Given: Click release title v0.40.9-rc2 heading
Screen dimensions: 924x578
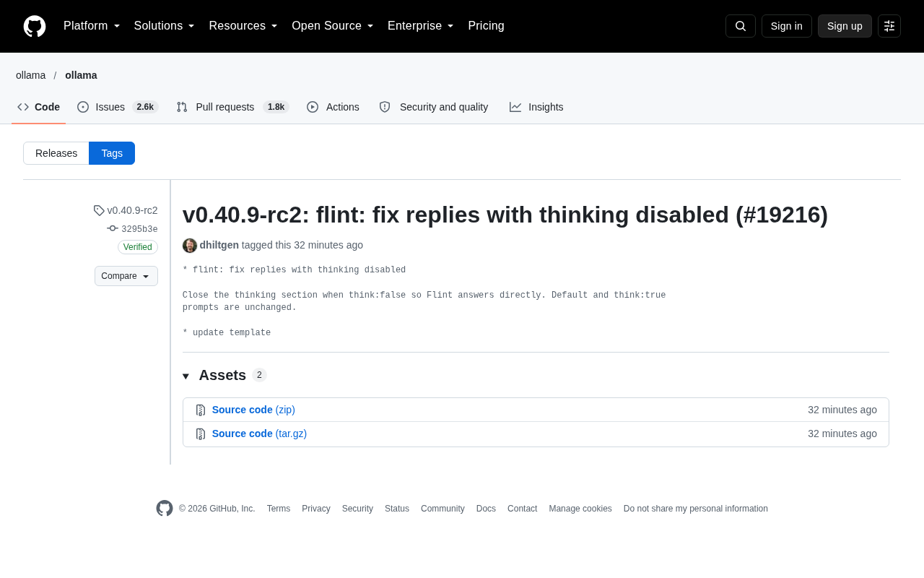Looking at the screenshot, I should 505,215.
